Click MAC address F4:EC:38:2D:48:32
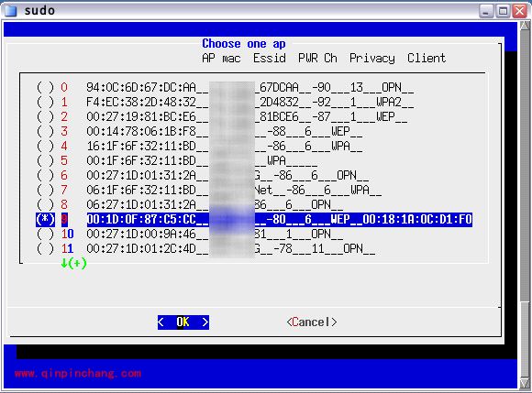The height and width of the screenshot is (393, 532). coord(141,102)
